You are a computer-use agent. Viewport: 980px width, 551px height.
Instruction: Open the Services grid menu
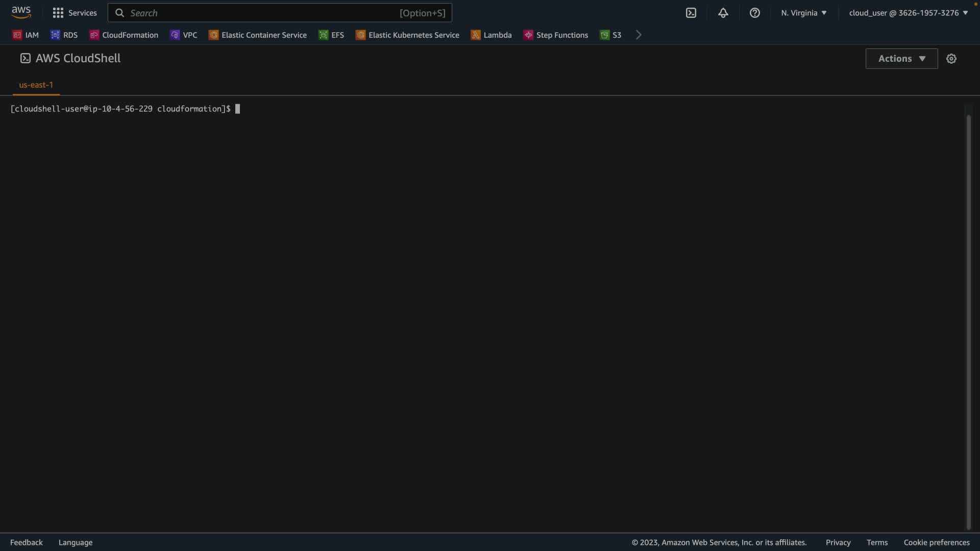click(x=75, y=13)
